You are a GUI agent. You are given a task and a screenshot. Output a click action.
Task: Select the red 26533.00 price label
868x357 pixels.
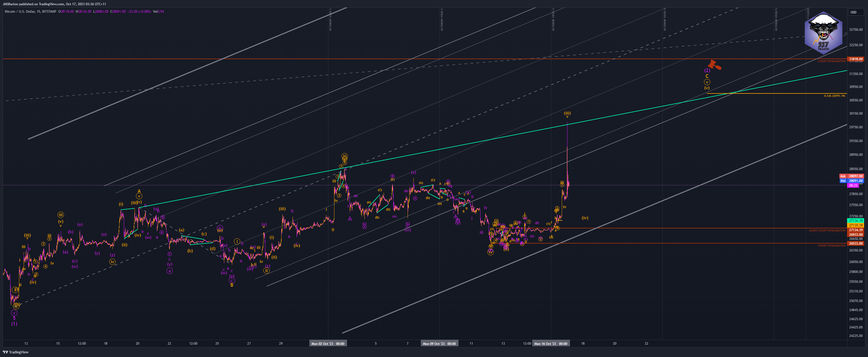pyautogui.click(x=856, y=243)
